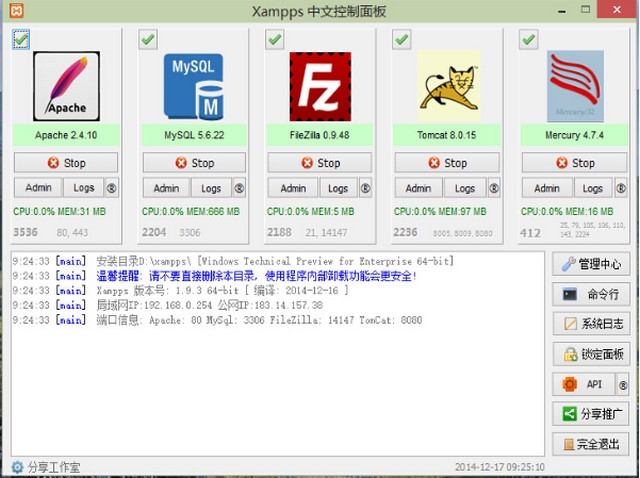Viewport: 640px width, 478px height.
Task: Stop the Apache service
Action: (66, 163)
